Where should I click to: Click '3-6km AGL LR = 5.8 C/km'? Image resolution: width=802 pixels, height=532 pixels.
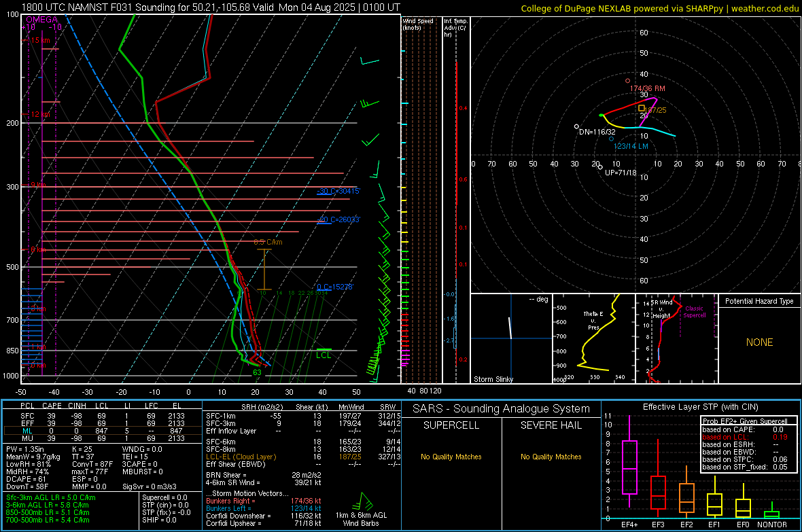click(x=48, y=505)
